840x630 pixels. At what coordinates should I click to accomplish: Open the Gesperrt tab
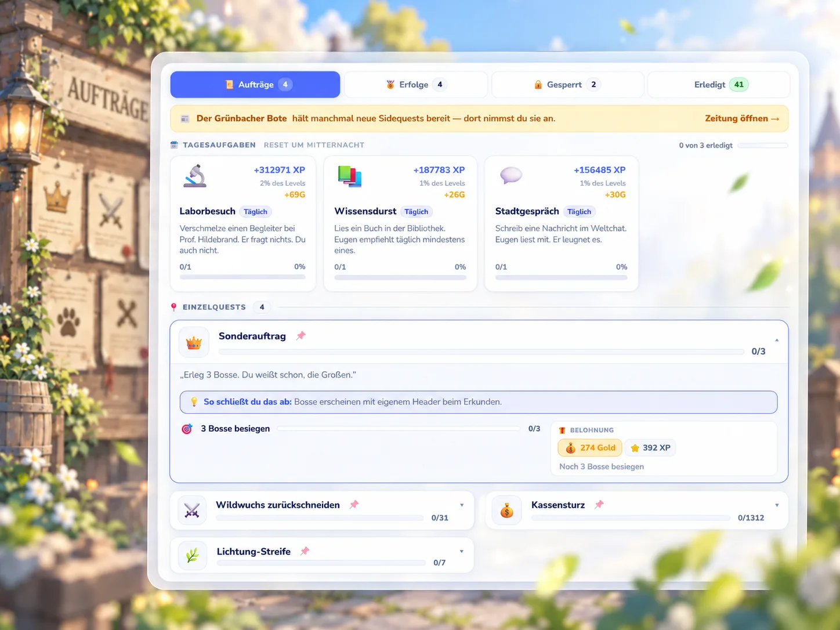(x=567, y=85)
